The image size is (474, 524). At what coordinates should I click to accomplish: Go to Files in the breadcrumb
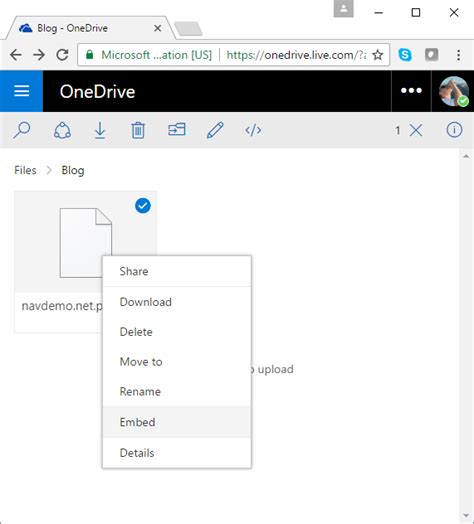click(25, 170)
